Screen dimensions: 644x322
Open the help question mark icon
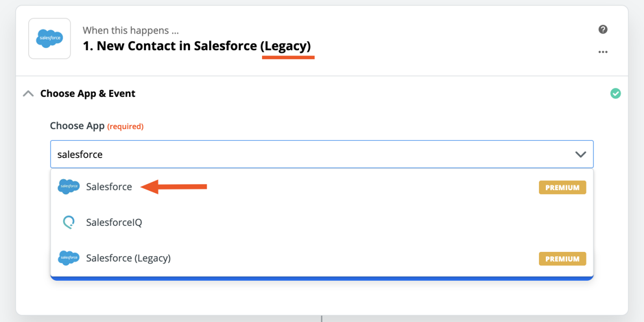tap(603, 30)
